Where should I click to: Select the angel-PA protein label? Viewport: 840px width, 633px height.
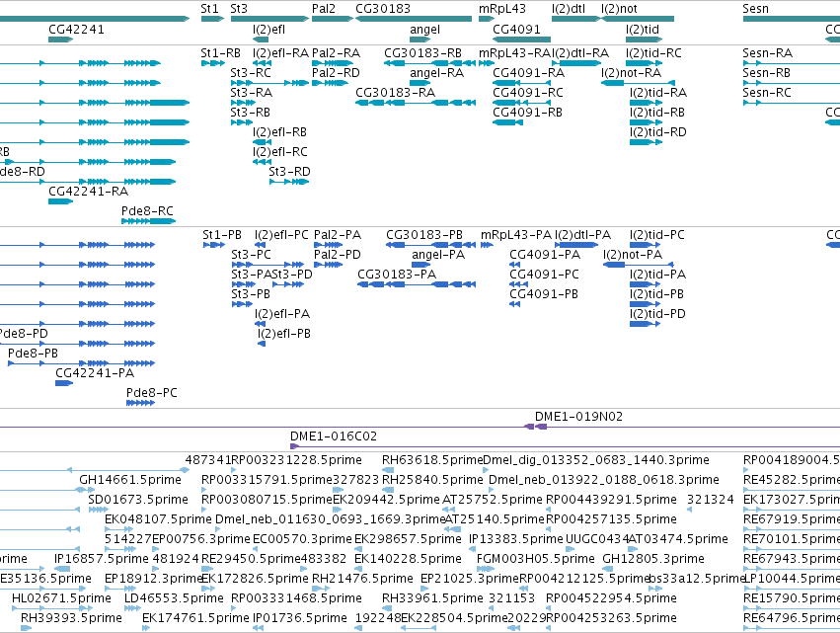(x=438, y=255)
